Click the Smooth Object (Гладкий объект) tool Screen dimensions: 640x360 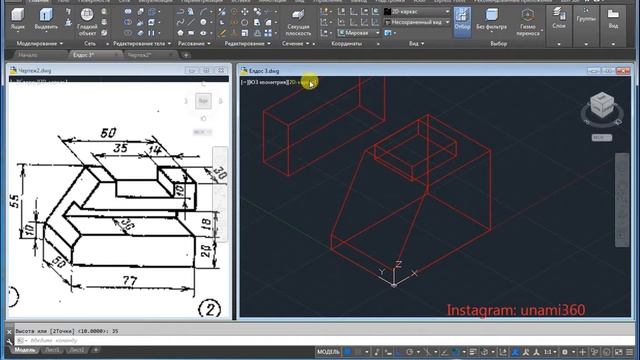click(87, 22)
